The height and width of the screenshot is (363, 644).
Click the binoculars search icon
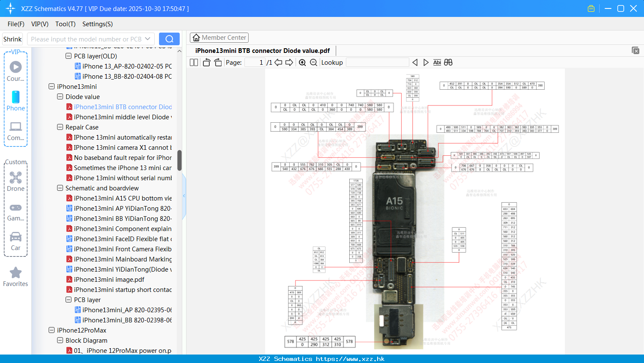tap(448, 62)
